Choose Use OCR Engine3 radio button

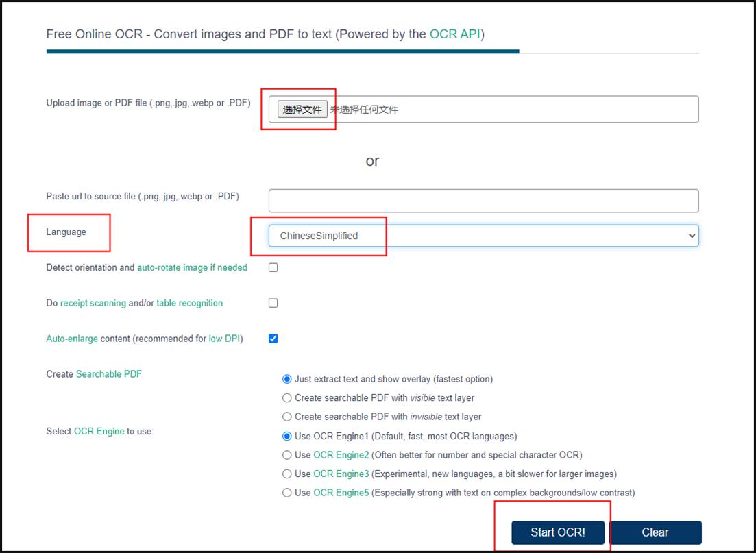[287, 474]
